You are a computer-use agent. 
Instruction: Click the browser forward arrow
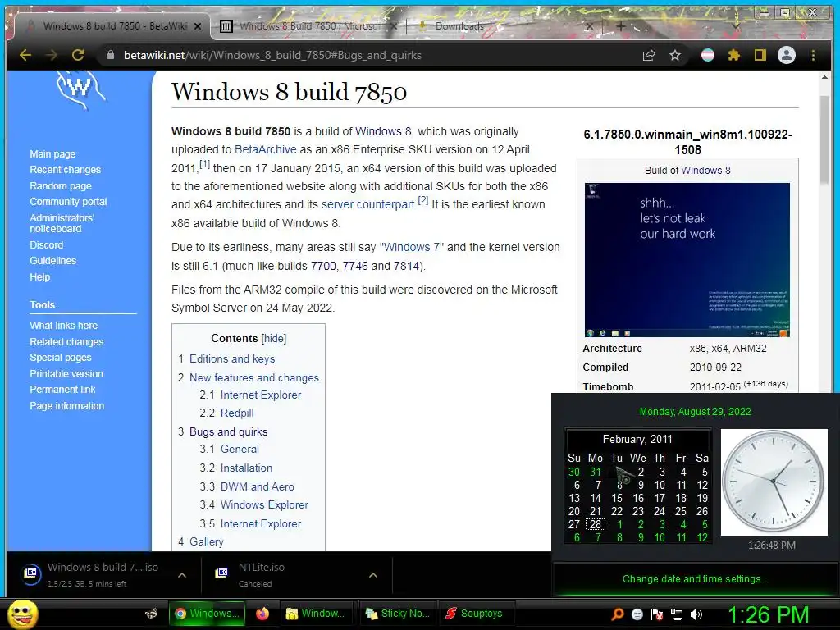(x=52, y=55)
